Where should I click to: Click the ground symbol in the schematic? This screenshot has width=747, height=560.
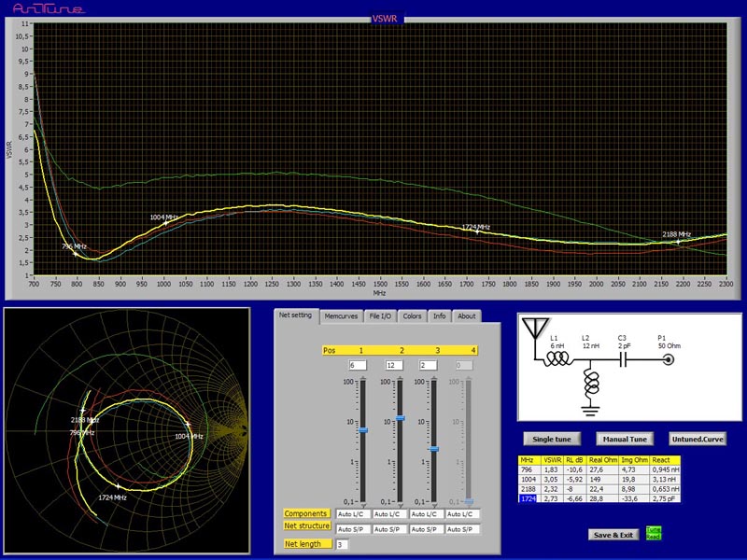click(x=590, y=411)
